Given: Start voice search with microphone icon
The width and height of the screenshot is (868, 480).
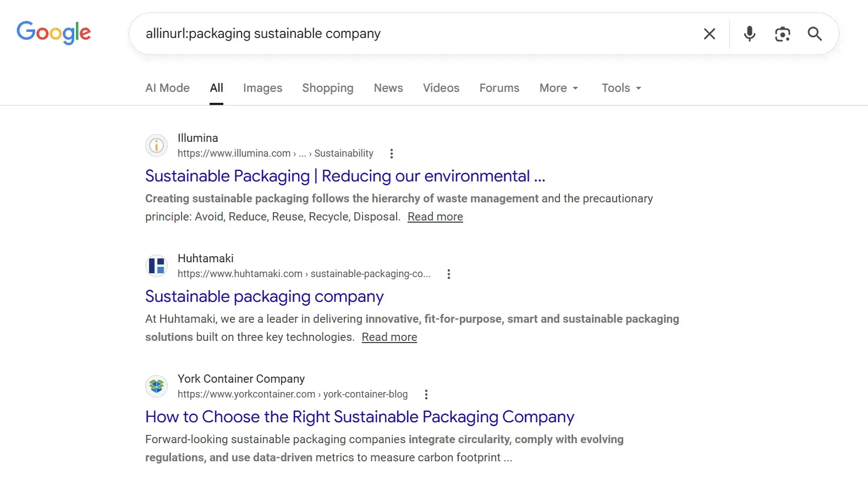Looking at the screenshot, I should click(749, 34).
